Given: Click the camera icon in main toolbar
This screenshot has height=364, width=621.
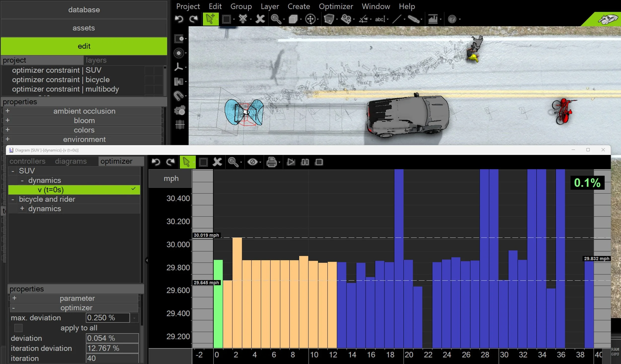Looking at the screenshot, I should [x=346, y=19].
